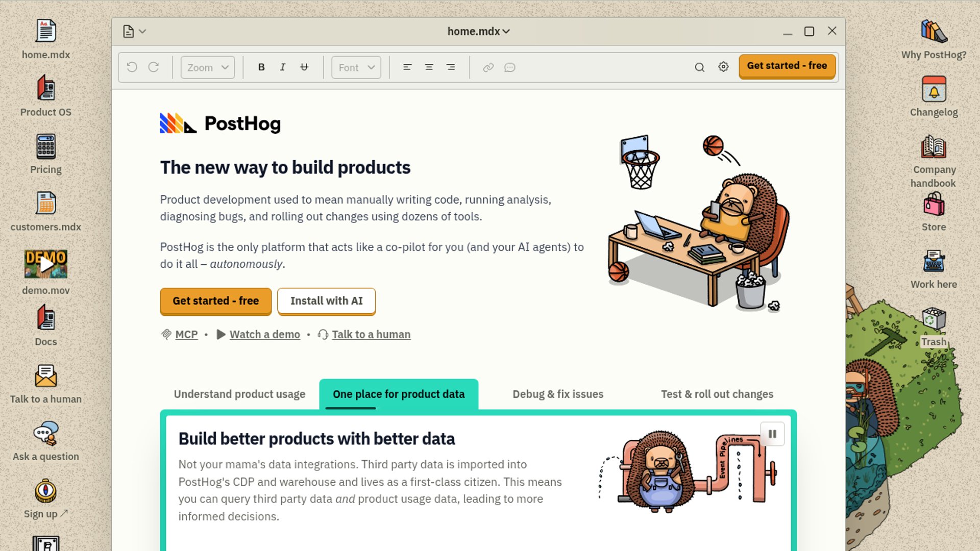Follow the Talk to a human link
980x551 pixels.
[371, 335]
